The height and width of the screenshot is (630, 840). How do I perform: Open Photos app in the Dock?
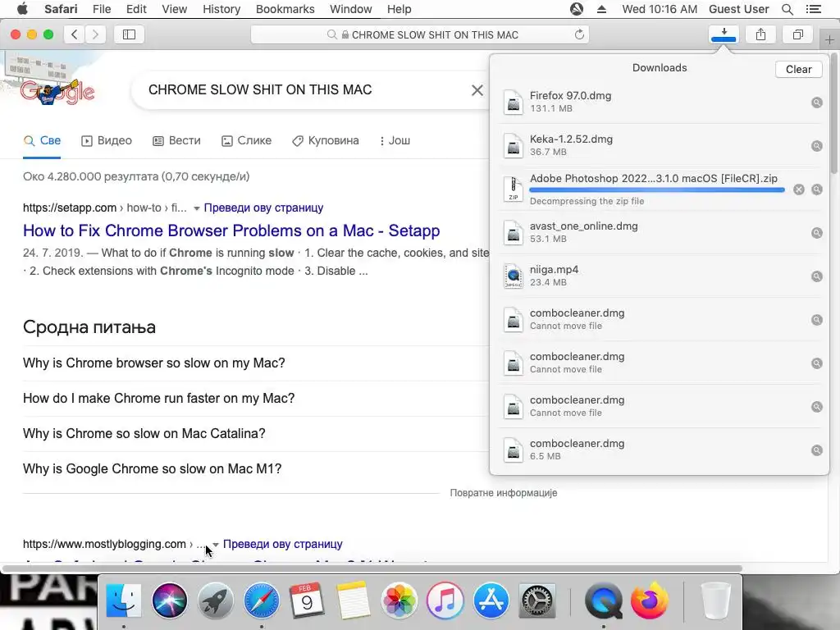coord(399,600)
